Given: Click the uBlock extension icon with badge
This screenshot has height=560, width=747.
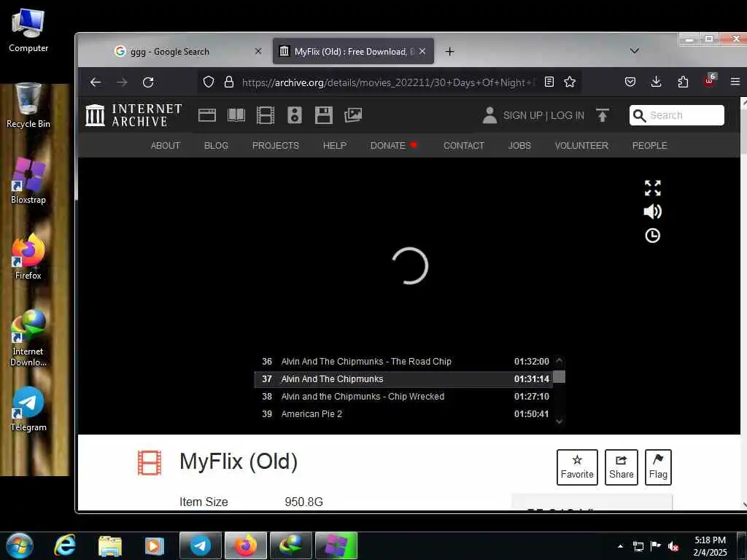Looking at the screenshot, I should point(709,80).
